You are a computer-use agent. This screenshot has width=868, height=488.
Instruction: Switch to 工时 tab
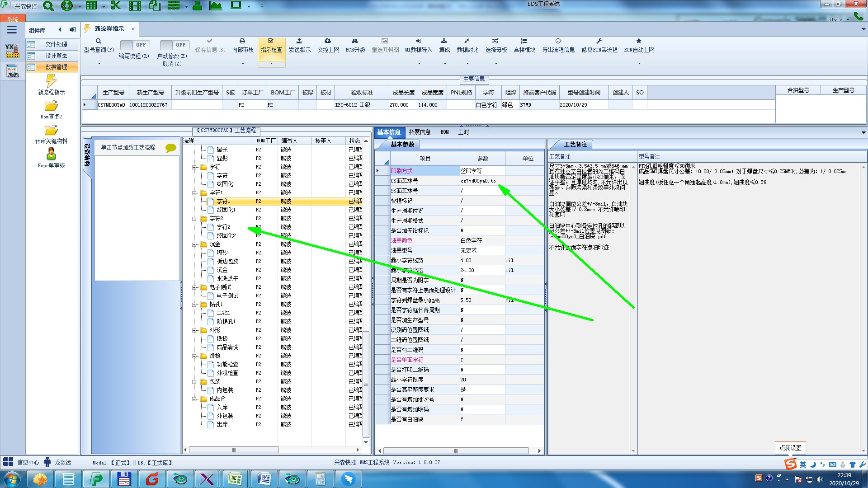point(463,132)
